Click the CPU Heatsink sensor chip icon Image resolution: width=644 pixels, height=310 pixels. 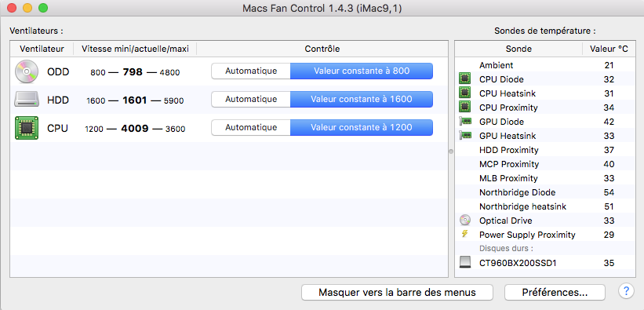click(464, 93)
